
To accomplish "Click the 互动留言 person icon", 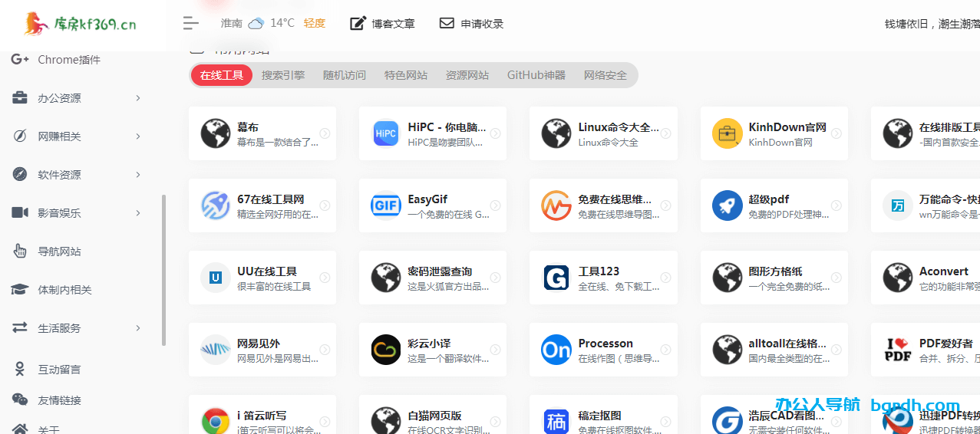I will click(x=20, y=369).
